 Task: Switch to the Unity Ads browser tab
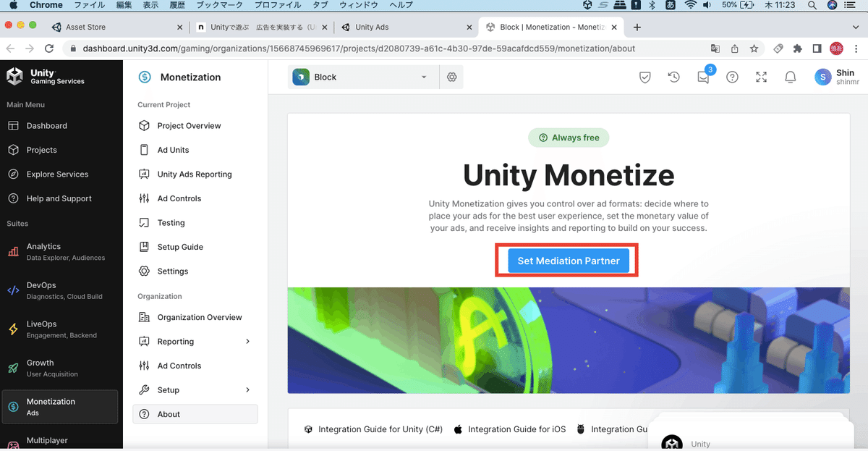tap(405, 26)
